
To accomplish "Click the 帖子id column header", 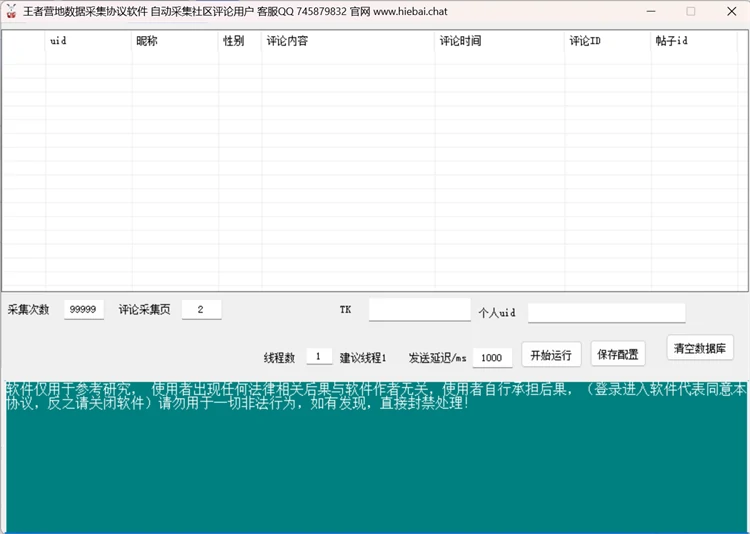I will click(x=694, y=41).
